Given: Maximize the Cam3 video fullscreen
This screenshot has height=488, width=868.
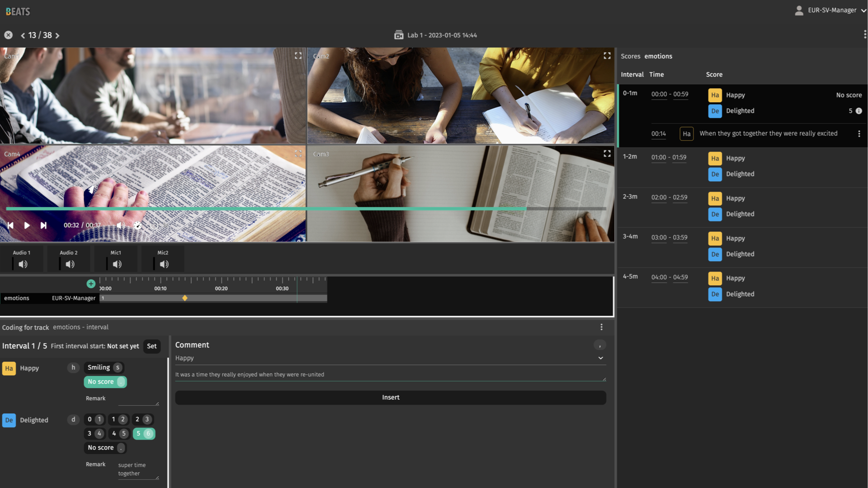Looking at the screenshot, I should click(x=607, y=154).
